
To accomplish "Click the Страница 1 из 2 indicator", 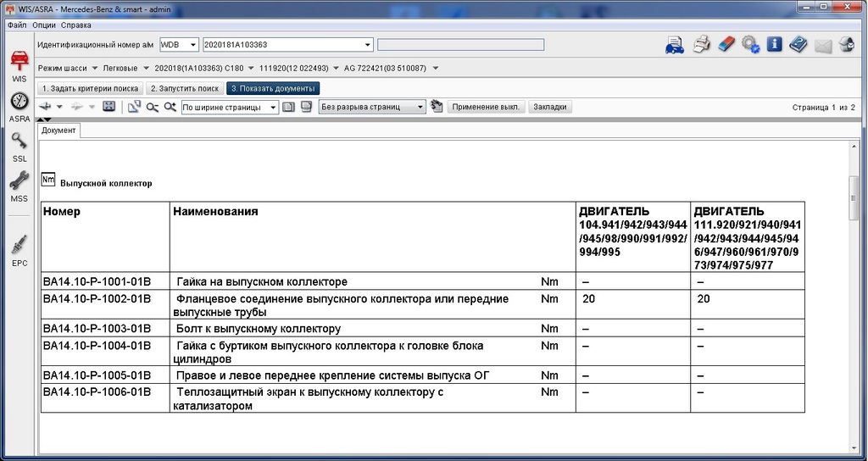I will 824,108.
